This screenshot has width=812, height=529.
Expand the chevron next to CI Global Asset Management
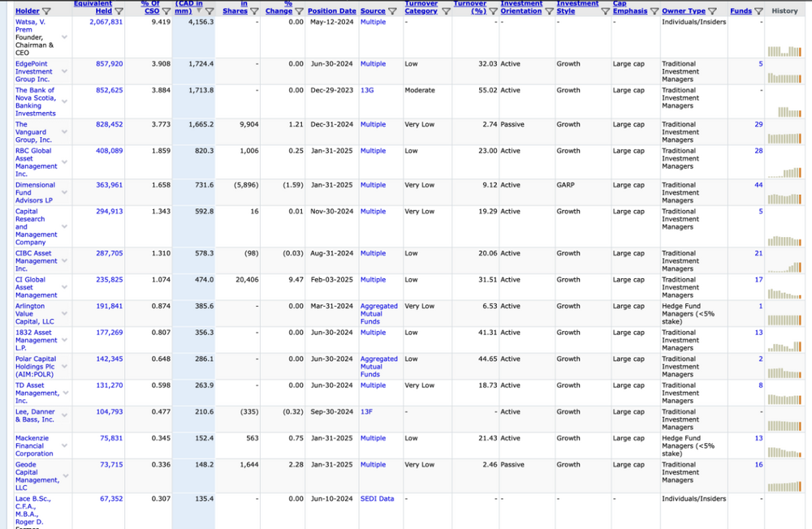pyautogui.click(x=64, y=287)
